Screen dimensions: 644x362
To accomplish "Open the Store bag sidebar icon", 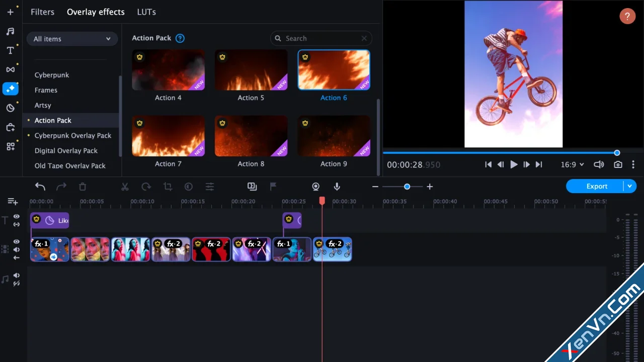I will click(10, 127).
